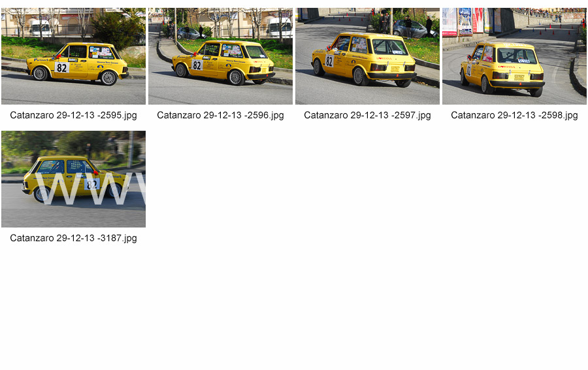Click number 82 on car in last photo
588x370 pixels.
point(92,184)
